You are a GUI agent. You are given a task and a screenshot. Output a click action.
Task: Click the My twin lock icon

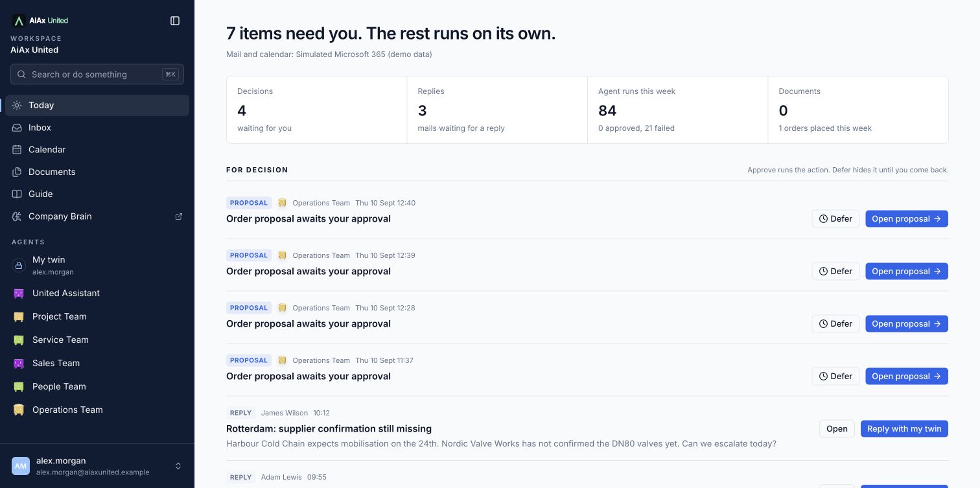[x=19, y=265]
